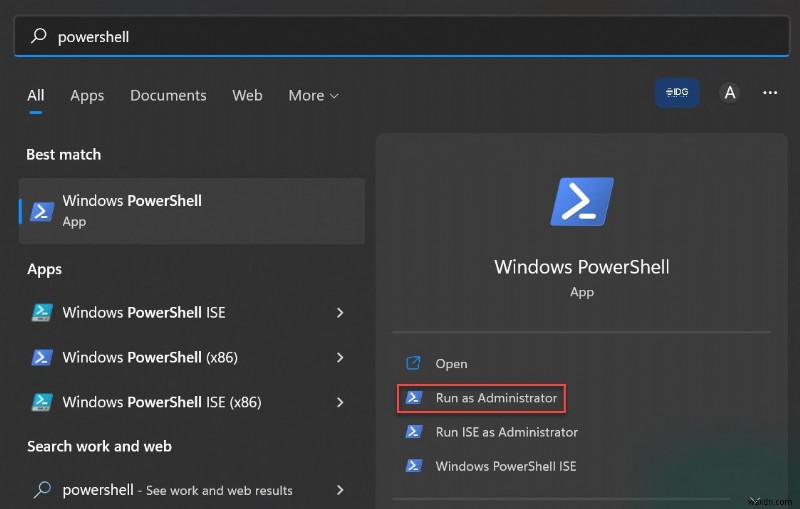Screen dimensions: 800x509
Task: Click the Windows PowerShell title in preview
Action: click(x=582, y=267)
